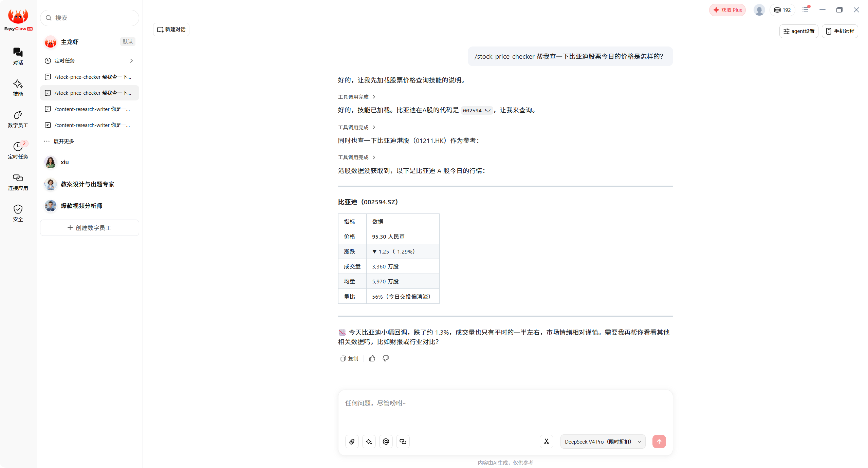Image resolution: width=868 pixels, height=468 pixels.
Task: Click the connect apps link icon in input bar
Action: [403, 442]
